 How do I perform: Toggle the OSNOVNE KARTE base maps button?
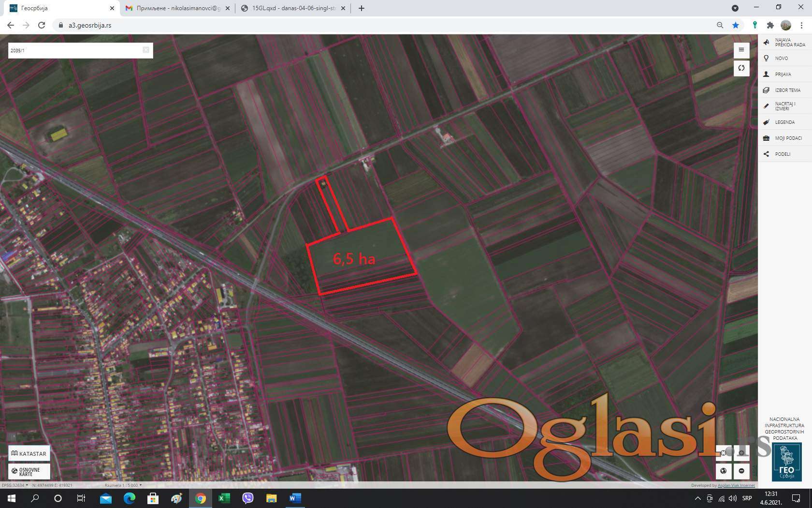click(29, 471)
